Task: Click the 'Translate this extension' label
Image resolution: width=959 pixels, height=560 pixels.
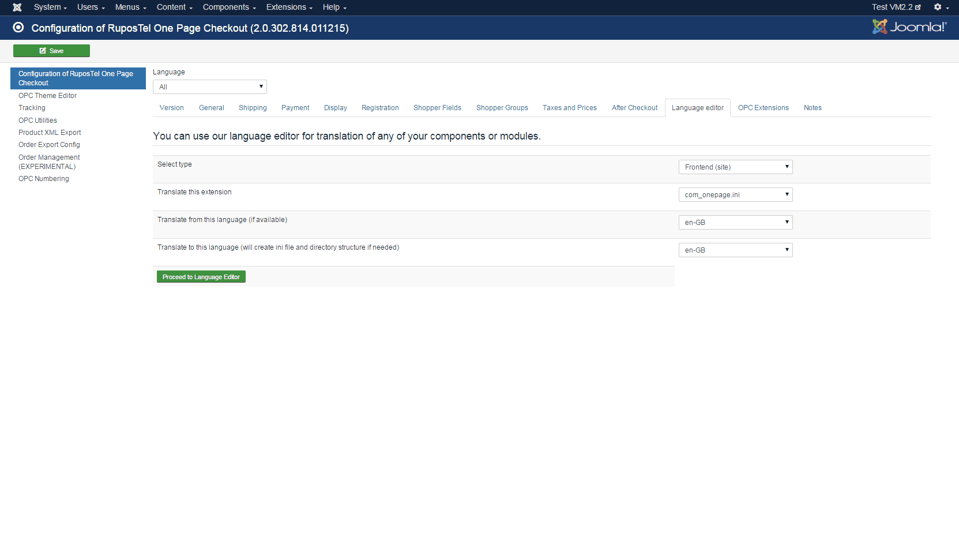Action: pos(194,192)
